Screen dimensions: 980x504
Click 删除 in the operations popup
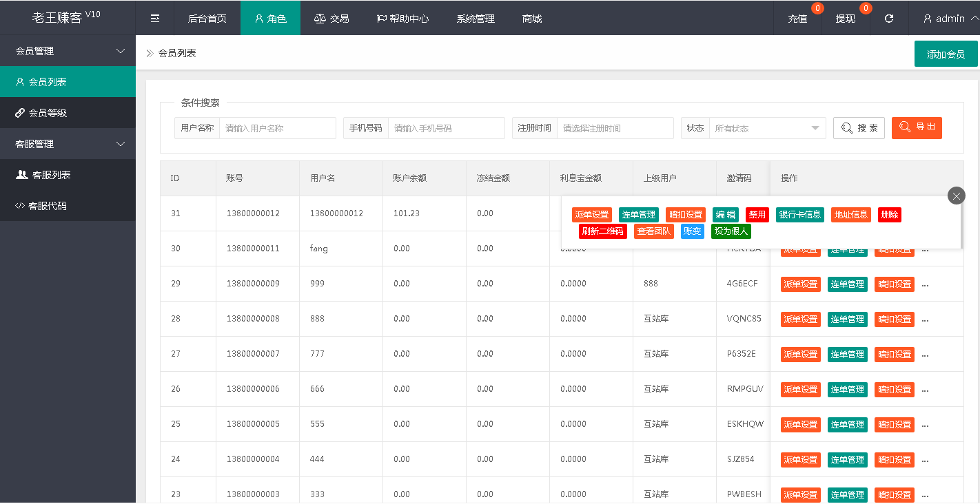(890, 215)
